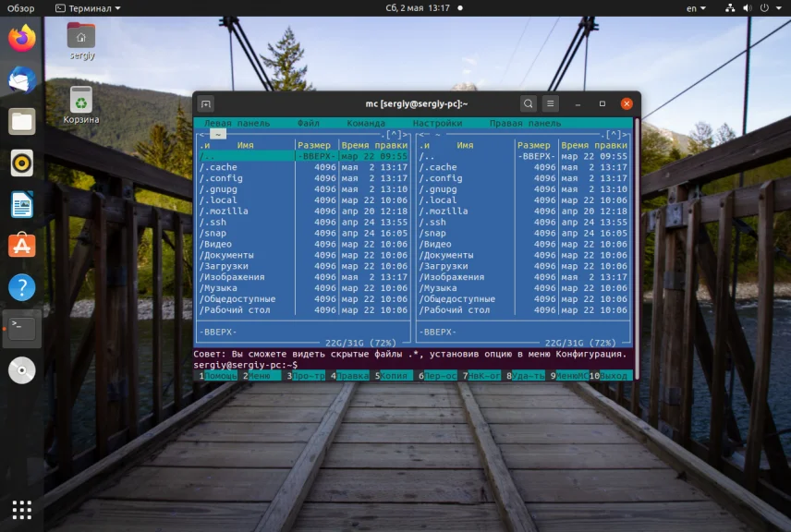The width and height of the screenshot is (791, 532).
Task: Click the search icon in terminal titlebar
Action: pyautogui.click(x=528, y=104)
